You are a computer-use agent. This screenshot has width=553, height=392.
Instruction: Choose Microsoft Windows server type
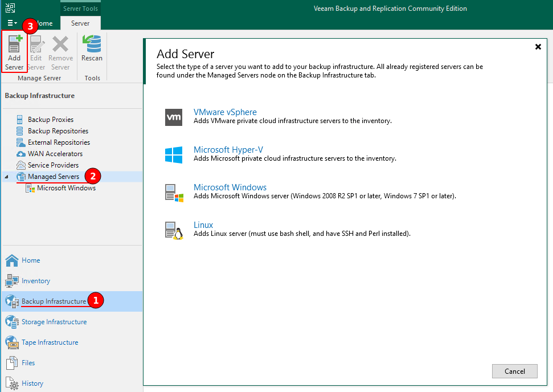(x=230, y=187)
